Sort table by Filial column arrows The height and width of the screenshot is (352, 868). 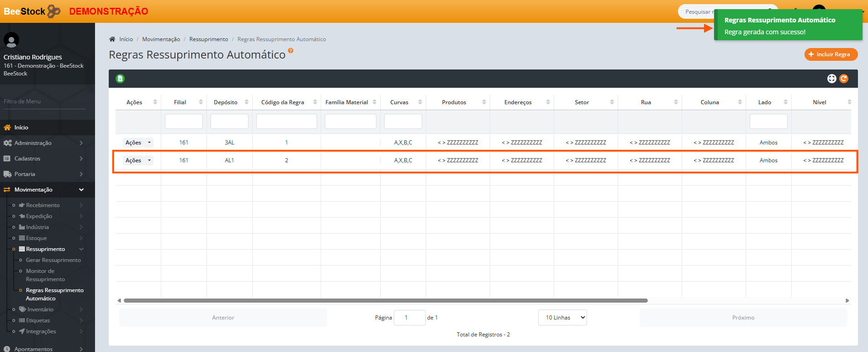pyautogui.click(x=201, y=102)
